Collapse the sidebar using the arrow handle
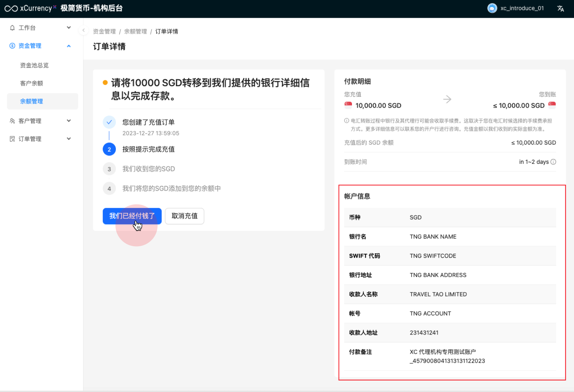This screenshot has height=392, width=574. pos(84,30)
